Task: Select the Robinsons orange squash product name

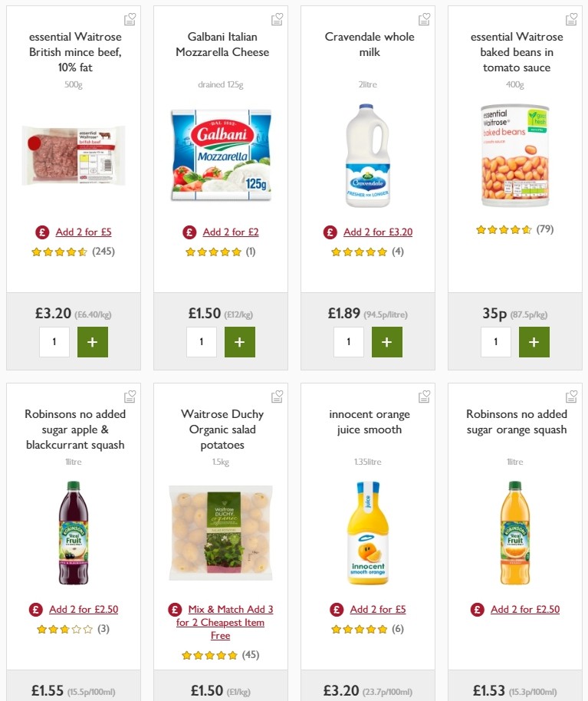Action: coord(514,422)
